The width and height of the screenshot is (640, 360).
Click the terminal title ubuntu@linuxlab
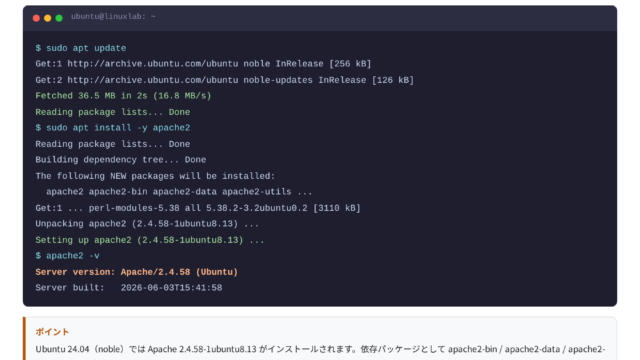113,17
